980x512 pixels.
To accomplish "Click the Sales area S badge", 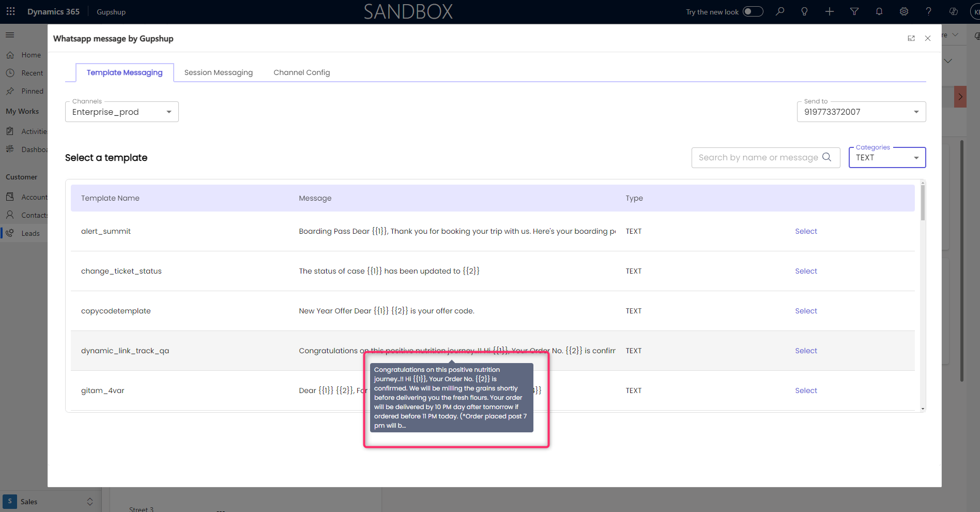I will click(x=9, y=502).
